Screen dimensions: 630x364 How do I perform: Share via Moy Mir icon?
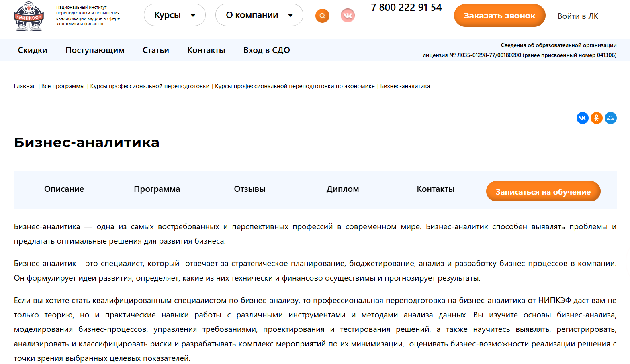pos(611,118)
